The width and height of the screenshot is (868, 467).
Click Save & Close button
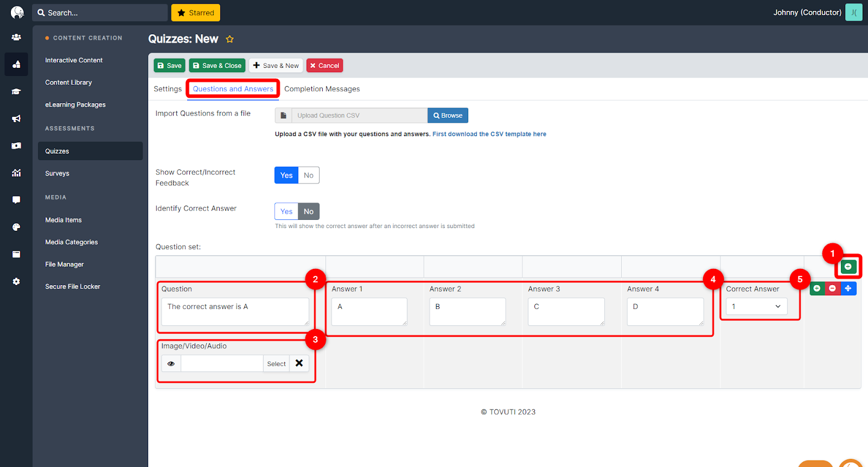[217, 66]
